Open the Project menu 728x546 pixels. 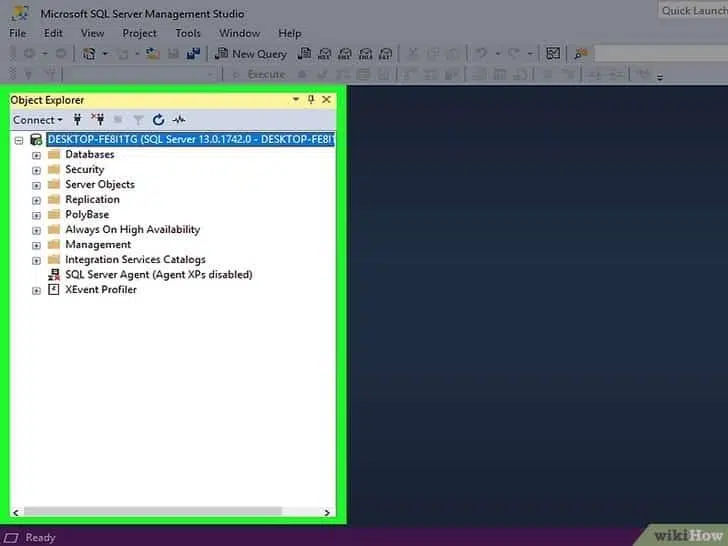tap(139, 33)
